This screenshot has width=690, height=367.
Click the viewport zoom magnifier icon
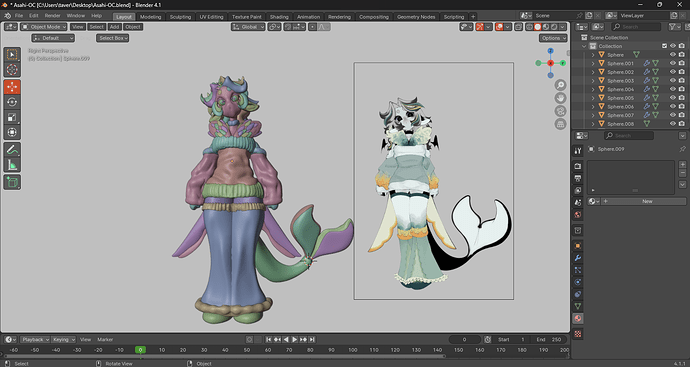pyautogui.click(x=560, y=85)
